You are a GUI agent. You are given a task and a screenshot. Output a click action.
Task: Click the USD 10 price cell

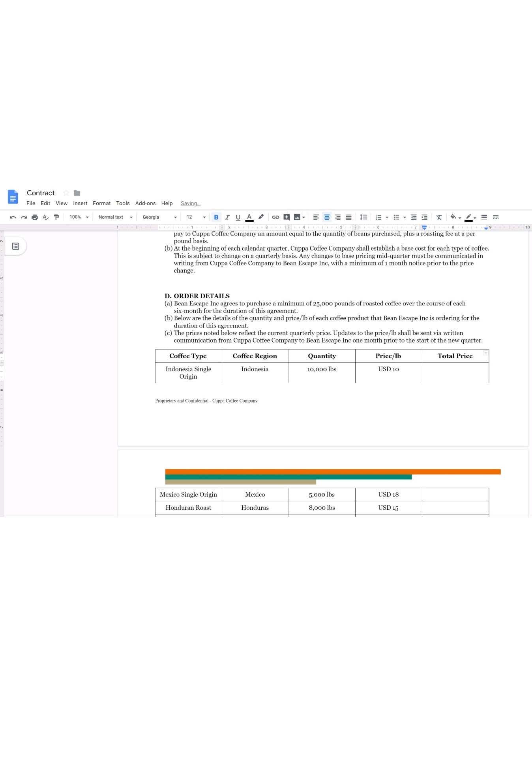coord(388,373)
